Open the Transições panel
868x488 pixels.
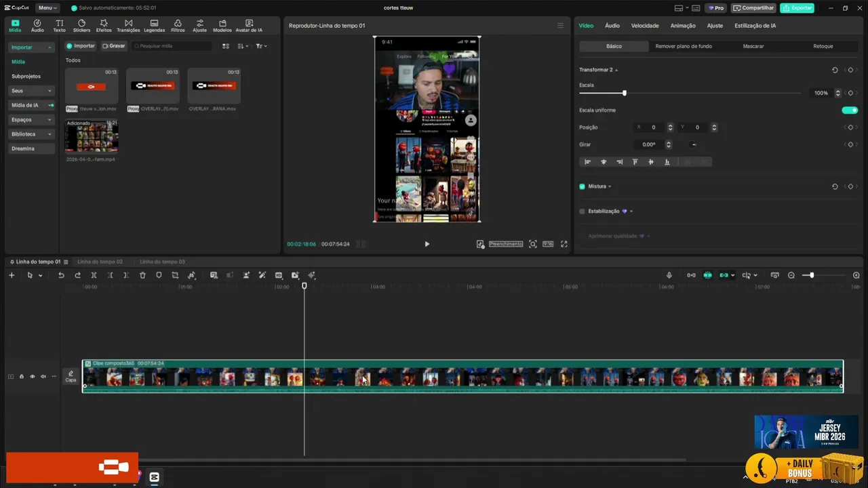tap(128, 26)
